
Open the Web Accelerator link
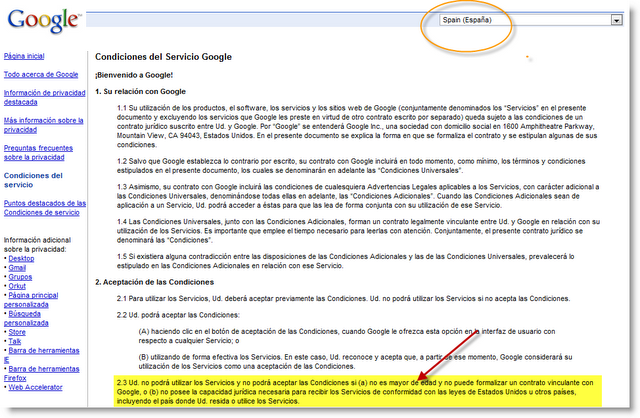[x=36, y=387]
